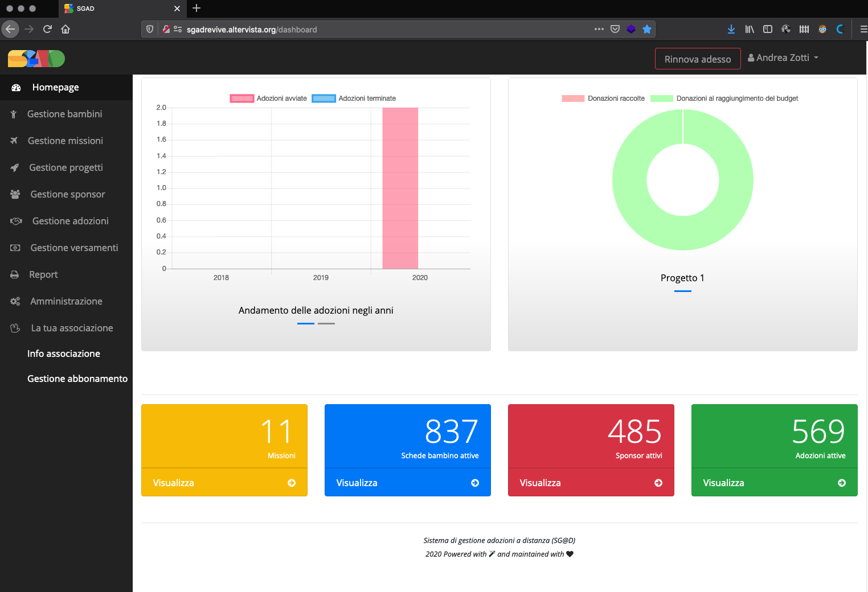Image resolution: width=868 pixels, height=592 pixels.
Task: Open a new browser tab
Action: coord(196,9)
